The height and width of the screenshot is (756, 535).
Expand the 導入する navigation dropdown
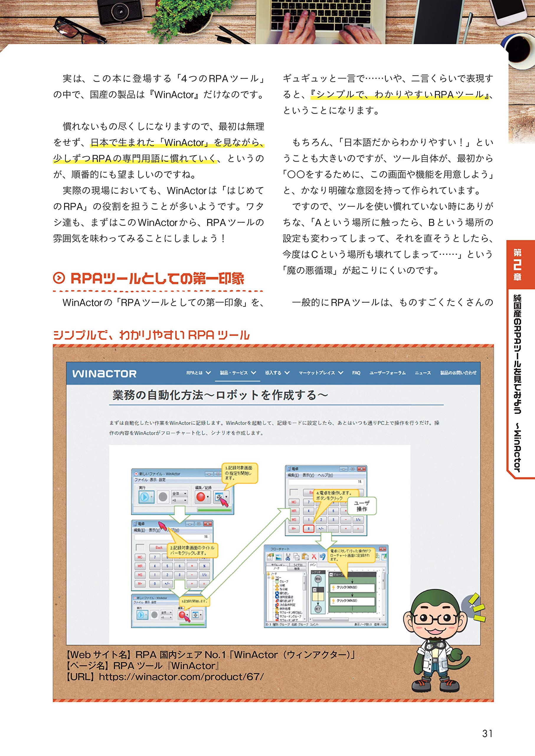pos(277,373)
